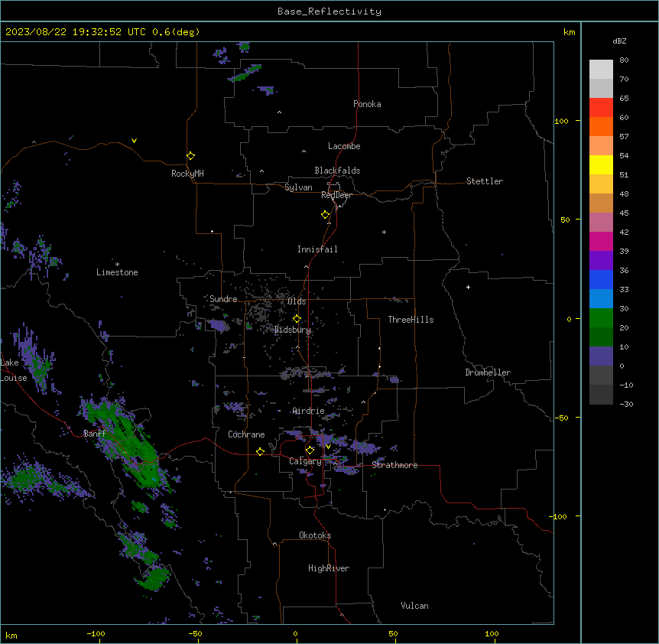Click the Base_Reflectivity title
The image size is (659, 644).
[329, 11]
